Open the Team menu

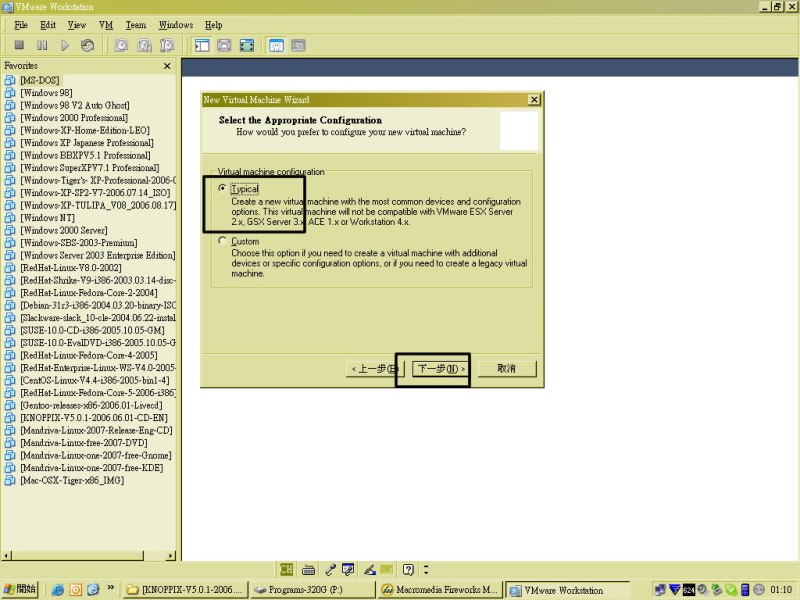[136, 25]
